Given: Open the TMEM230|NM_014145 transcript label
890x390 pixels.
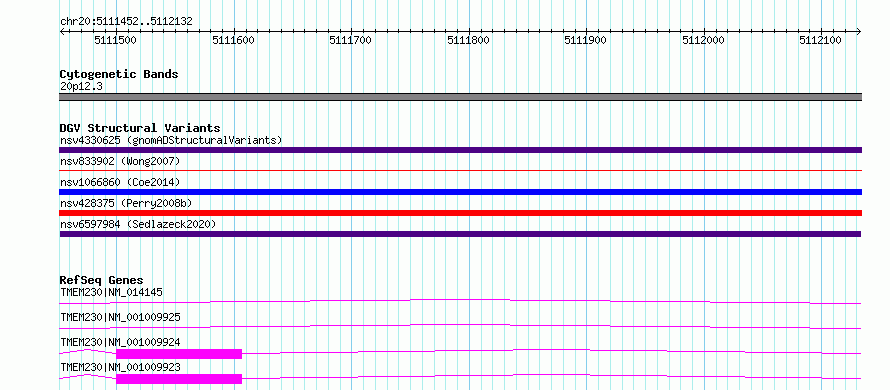Looking at the screenshot, I should tap(111, 292).
